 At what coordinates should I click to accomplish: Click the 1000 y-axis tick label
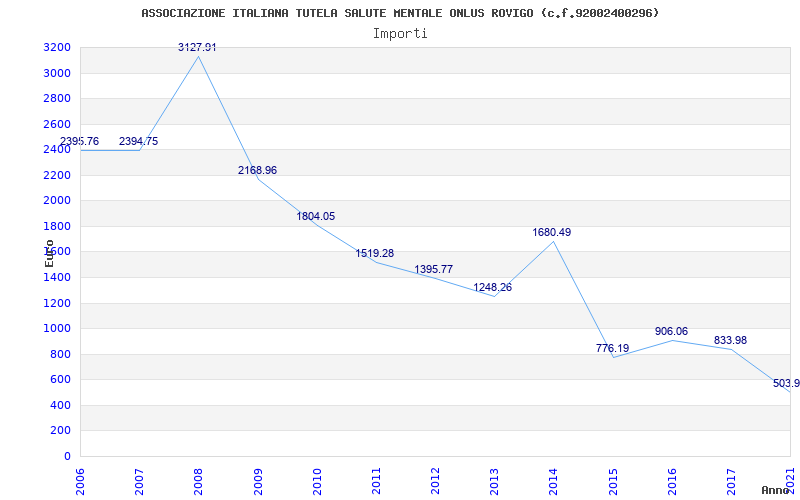click(57, 329)
